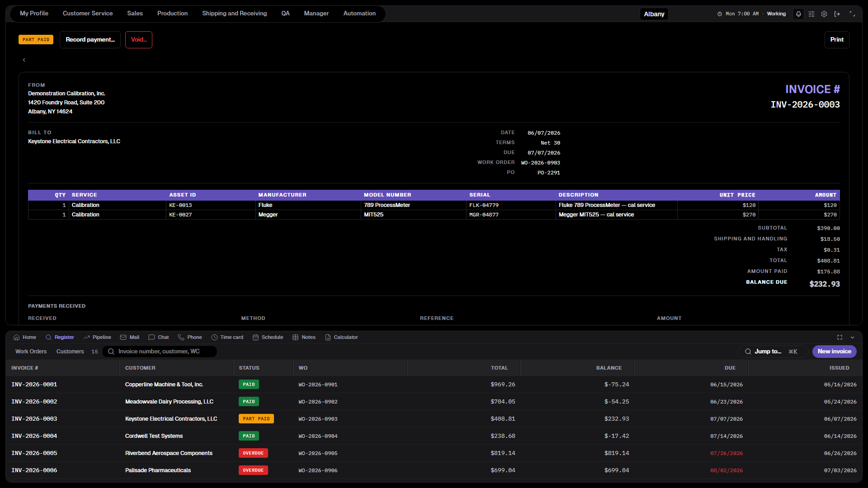
Task: Click customer Copperline Machine & Tool, Inc.
Action: pos(164,385)
